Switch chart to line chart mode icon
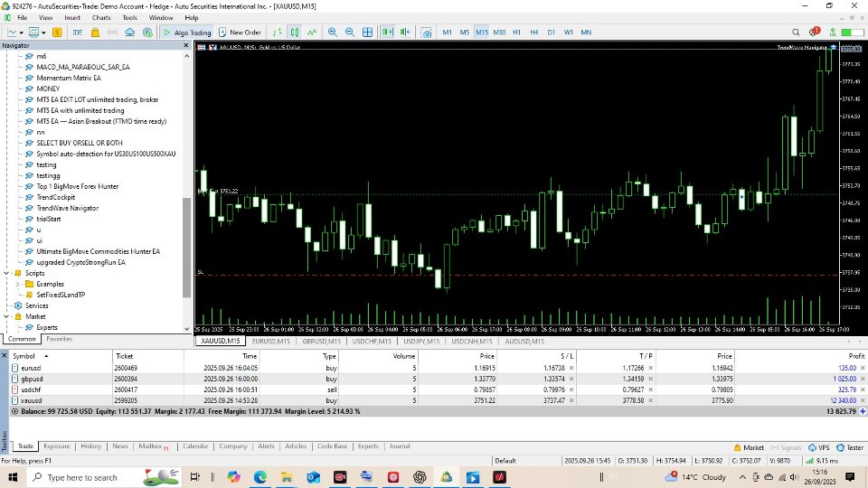 click(x=312, y=33)
